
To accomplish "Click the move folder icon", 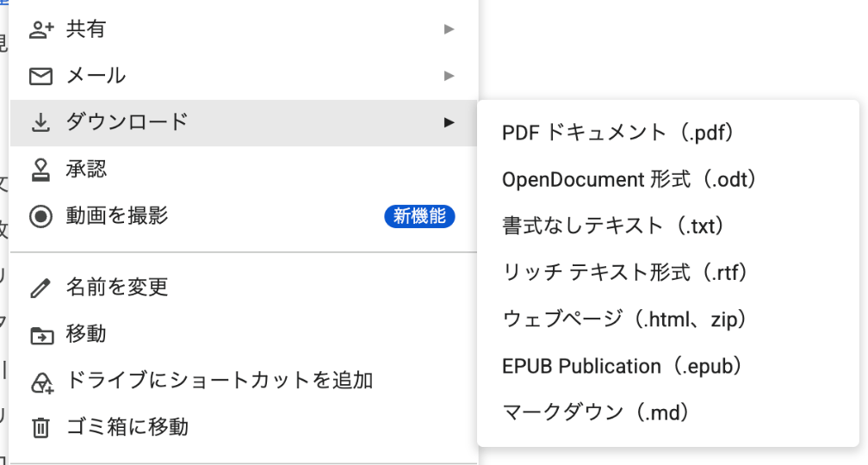I will (41, 335).
